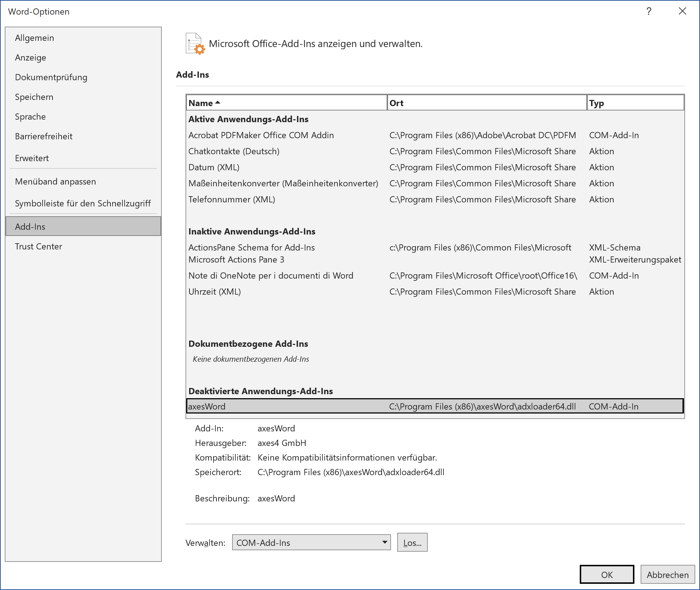This screenshot has width=700, height=590.
Task: Click the Herausgeber value axes4 GmbH
Action: point(282,443)
